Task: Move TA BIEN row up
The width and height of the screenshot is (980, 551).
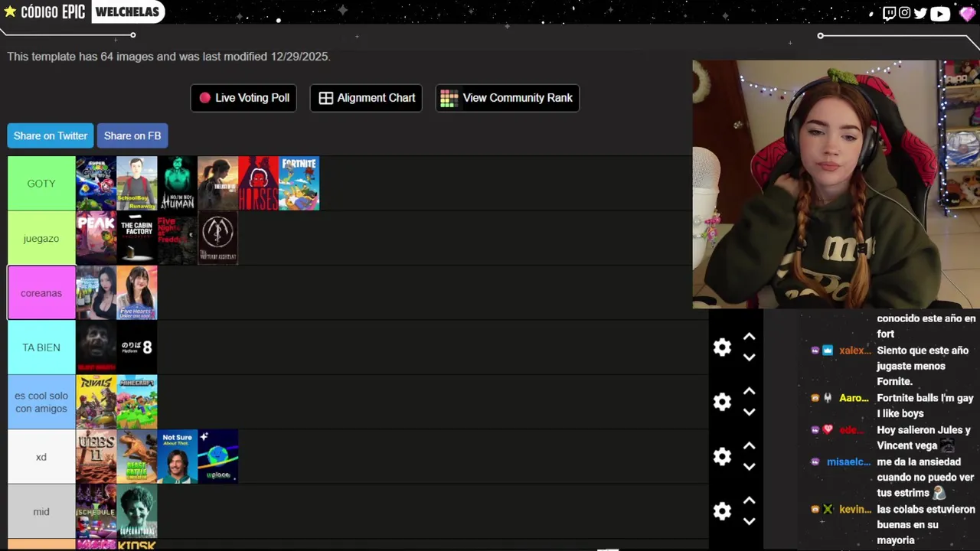Action: click(x=750, y=337)
